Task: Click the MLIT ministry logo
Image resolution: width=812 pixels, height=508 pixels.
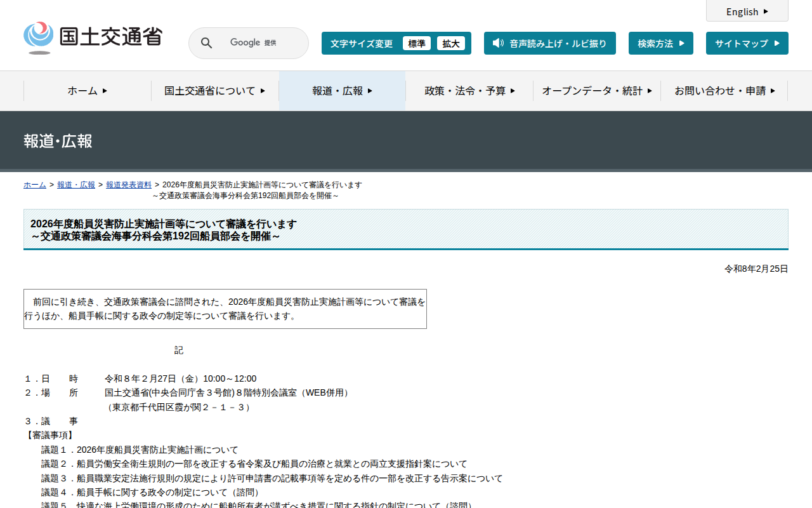Action: point(93,37)
